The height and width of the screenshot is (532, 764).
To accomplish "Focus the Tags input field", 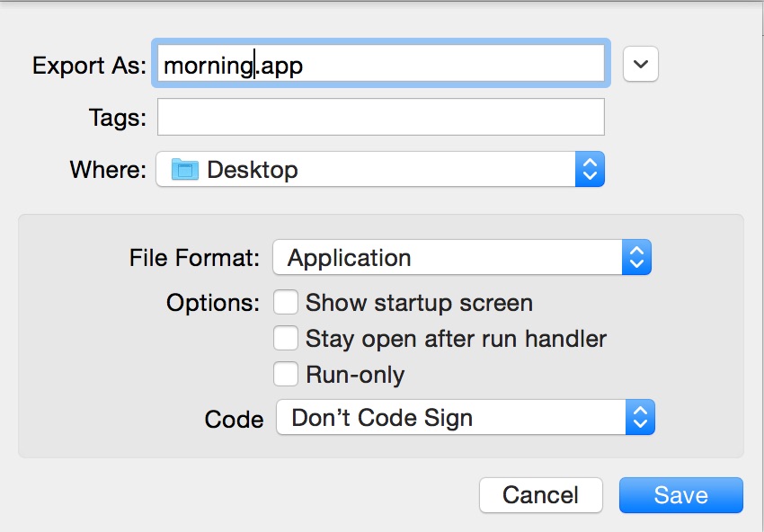I will click(380, 117).
